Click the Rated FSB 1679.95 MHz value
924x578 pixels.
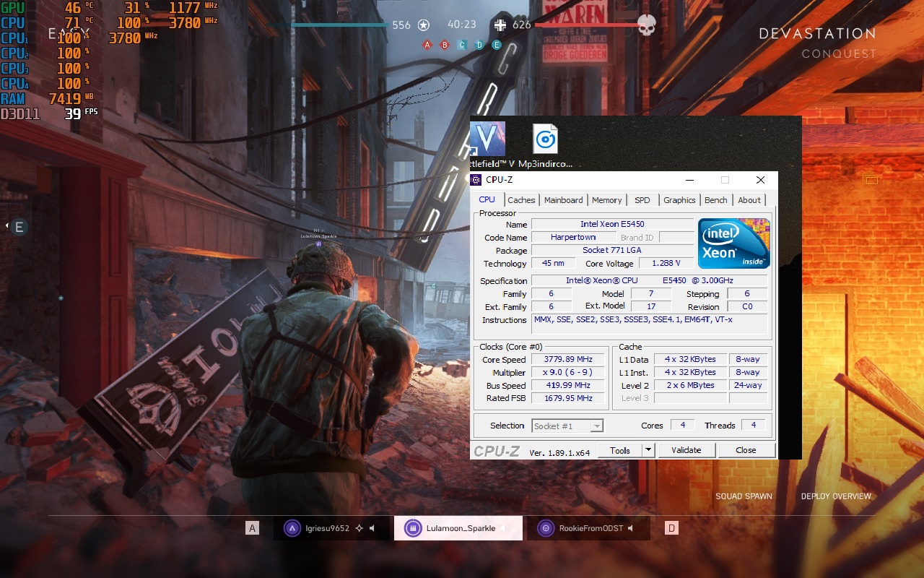[568, 398]
